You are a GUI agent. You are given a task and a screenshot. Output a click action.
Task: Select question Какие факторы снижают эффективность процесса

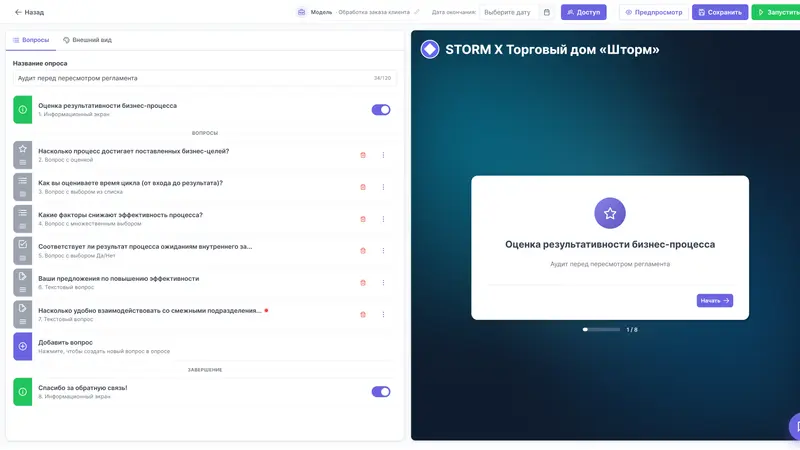pos(204,219)
